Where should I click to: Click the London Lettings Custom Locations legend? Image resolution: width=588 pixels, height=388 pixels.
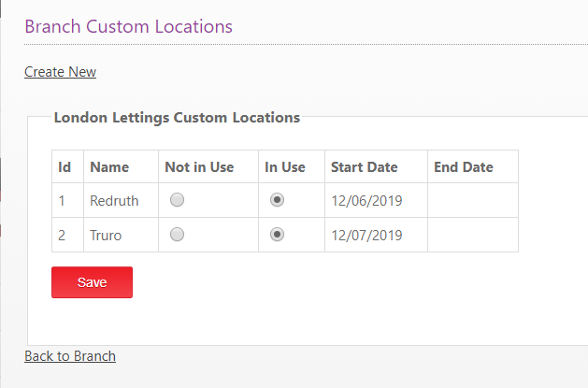click(x=177, y=118)
